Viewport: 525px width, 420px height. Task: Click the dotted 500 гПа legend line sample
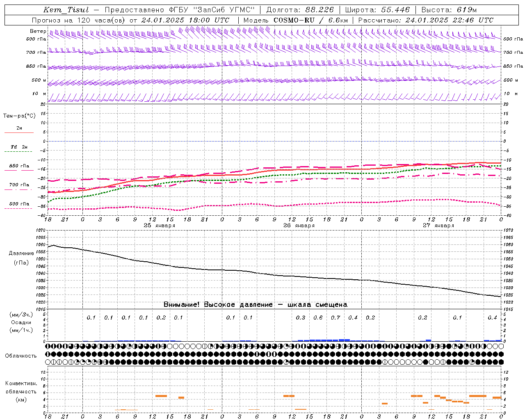coord(19,209)
